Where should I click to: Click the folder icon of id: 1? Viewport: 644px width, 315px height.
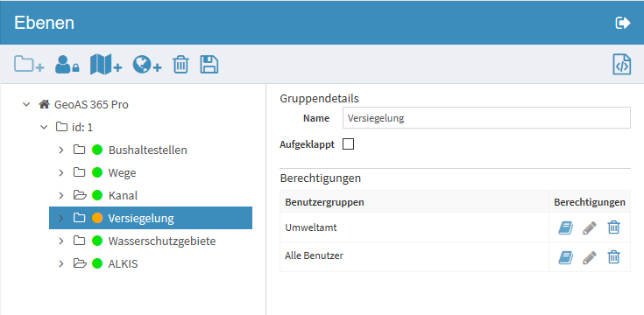tap(61, 127)
